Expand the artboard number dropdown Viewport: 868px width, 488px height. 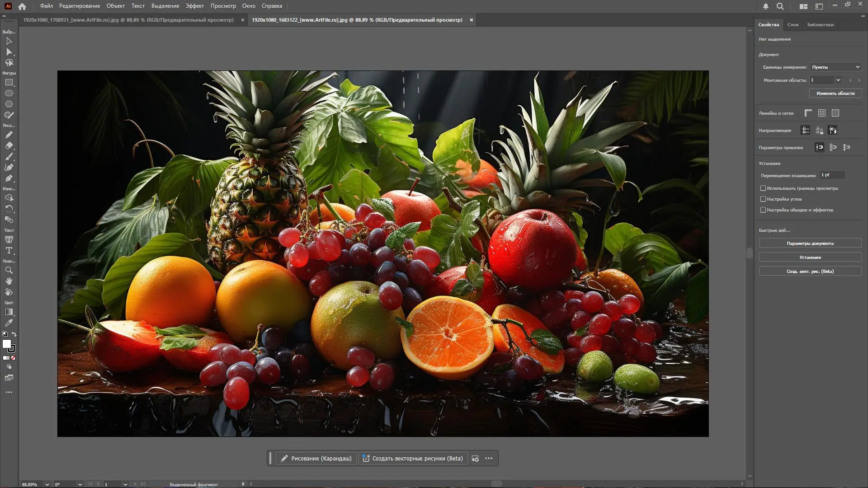[838, 80]
